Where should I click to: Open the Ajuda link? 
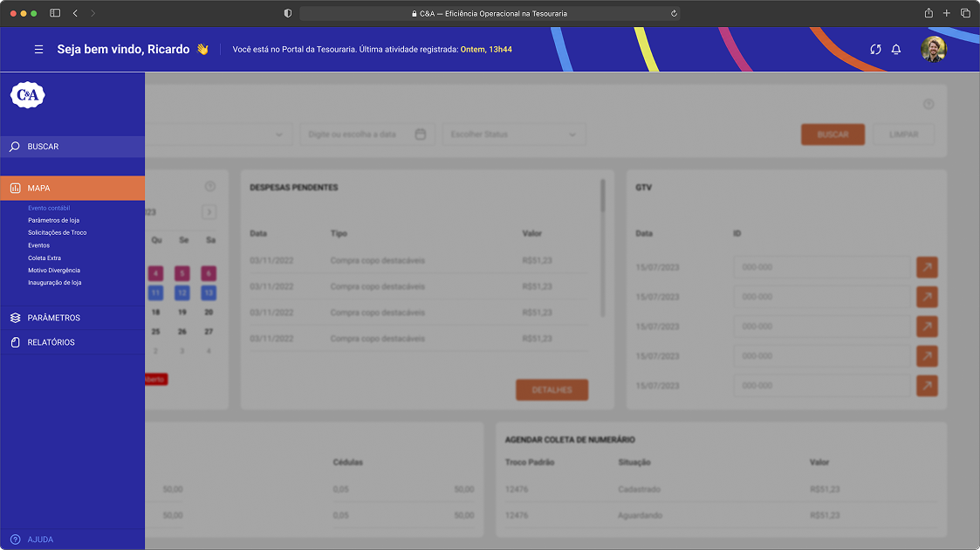point(40,540)
